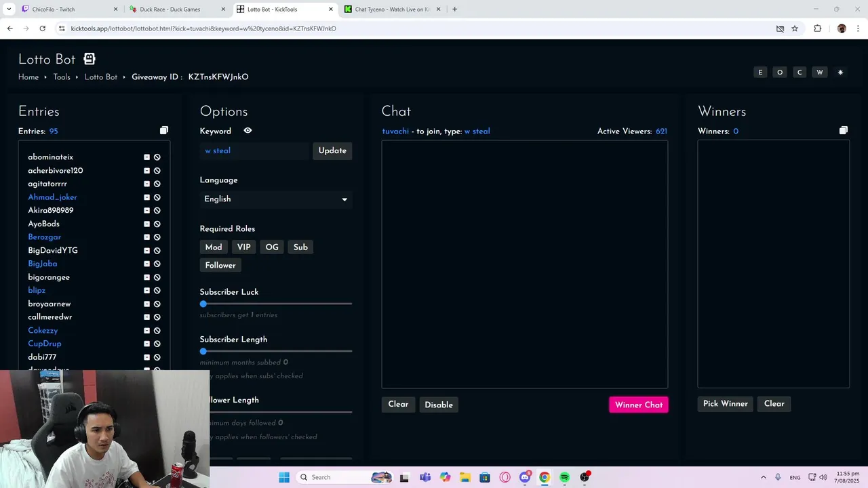Toggle keyword visibility eye icon
Viewport: 868px width, 488px height.
click(x=248, y=131)
